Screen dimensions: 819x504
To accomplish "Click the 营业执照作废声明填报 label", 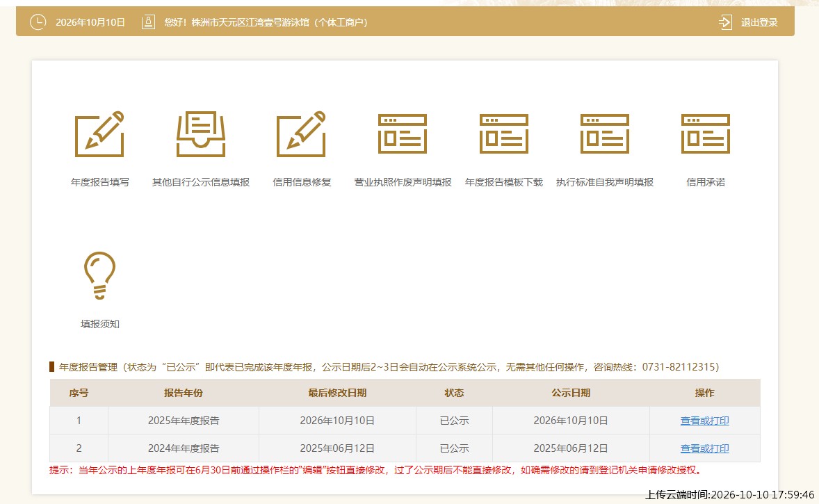I will pyautogui.click(x=403, y=182).
